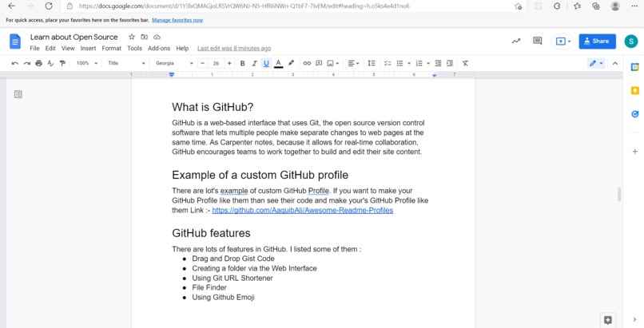This screenshot has width=644, height=328.
Task: Open the File menu
Action: [x=34, y=49]
